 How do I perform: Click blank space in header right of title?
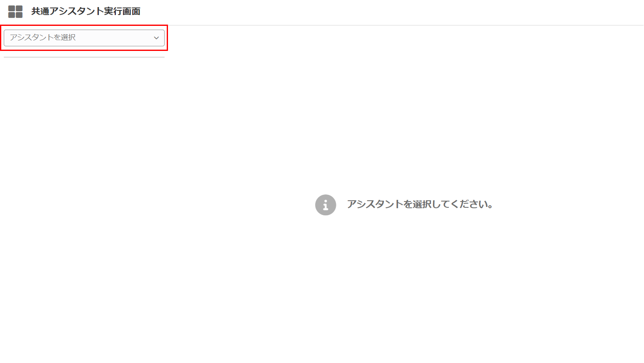(x=392, y=12)
